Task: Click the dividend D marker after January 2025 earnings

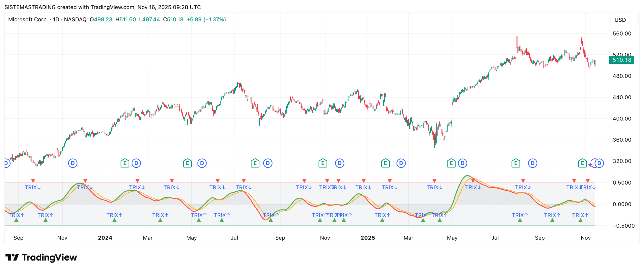Action: point(401,163)
